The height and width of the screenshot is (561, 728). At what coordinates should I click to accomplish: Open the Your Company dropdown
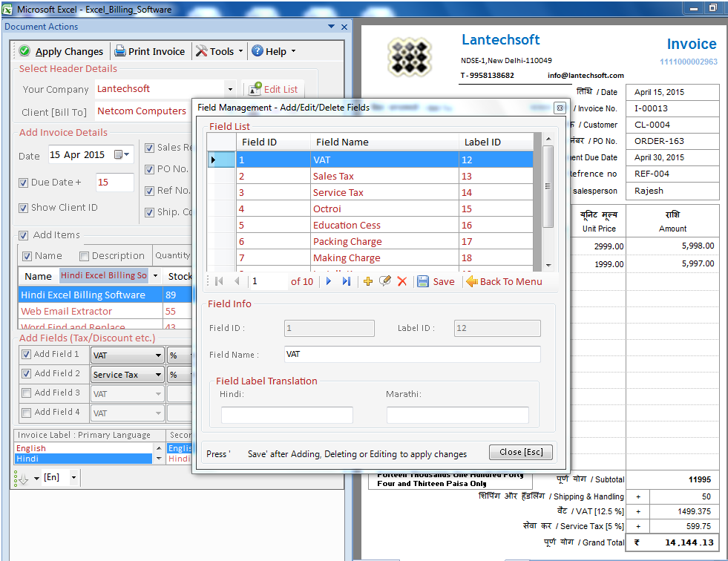point(230,89)
